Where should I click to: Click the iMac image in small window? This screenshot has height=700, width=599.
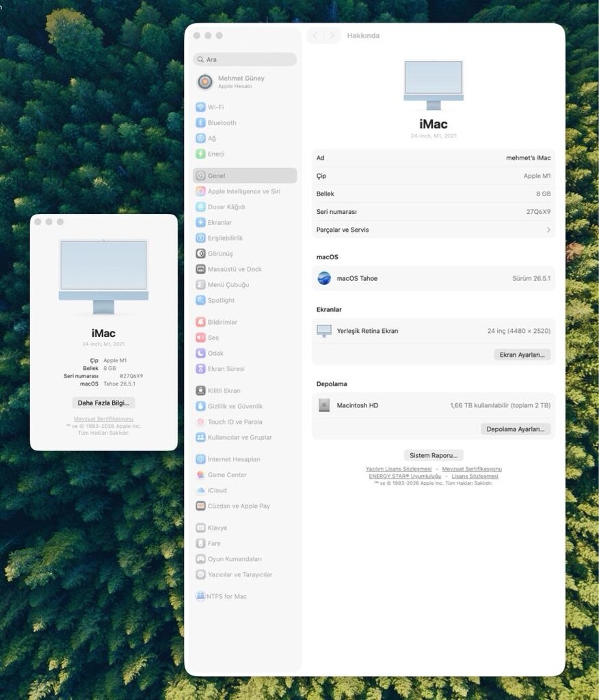click(104, 277)
